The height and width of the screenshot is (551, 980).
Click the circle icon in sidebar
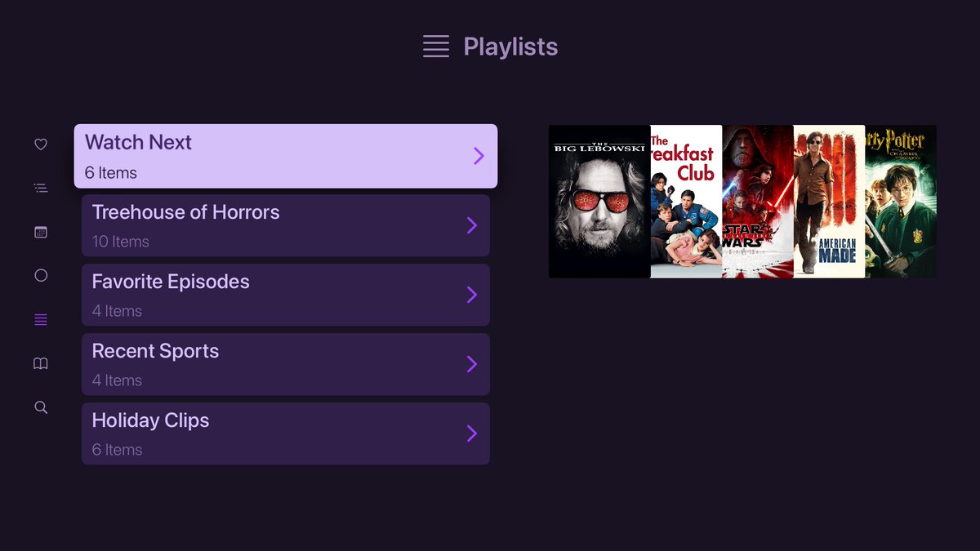pyautogui.click(x=41, y=276)
